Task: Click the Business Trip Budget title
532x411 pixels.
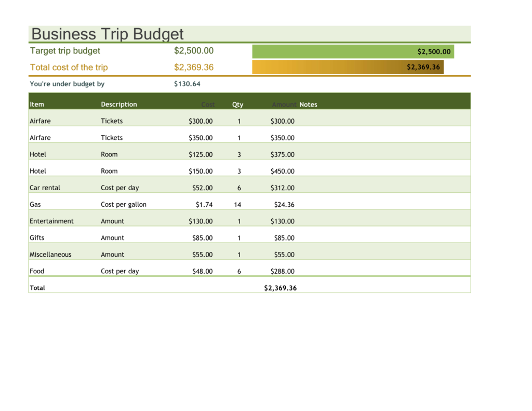Action: pos(107,34)
